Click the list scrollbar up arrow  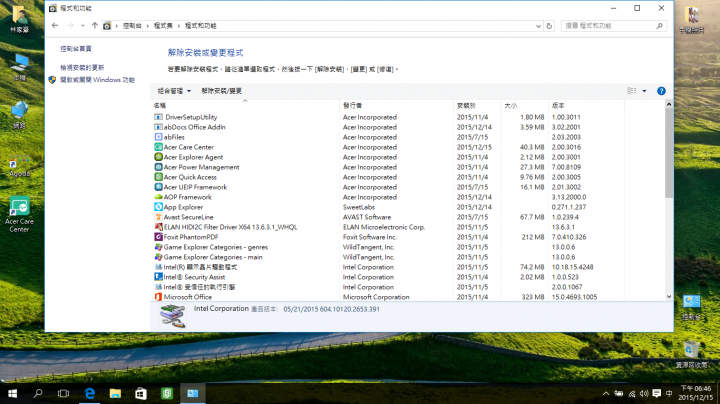click(669, 105)
